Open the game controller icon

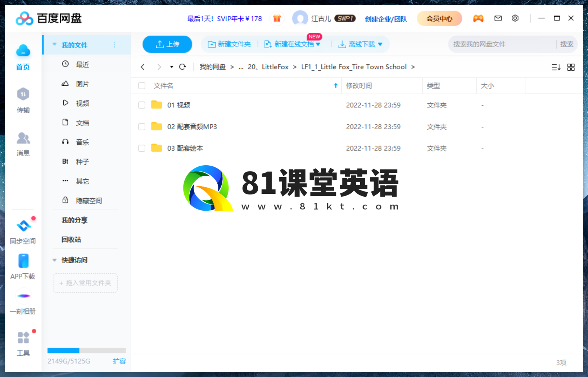(478, 18)
